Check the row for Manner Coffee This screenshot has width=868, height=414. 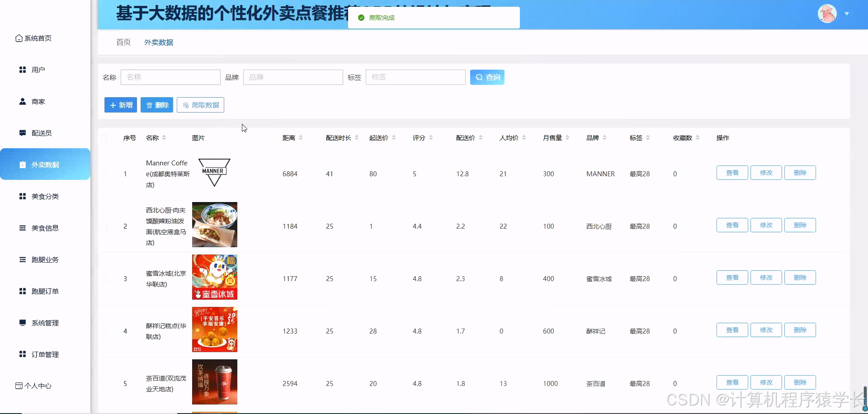point(104,174)
